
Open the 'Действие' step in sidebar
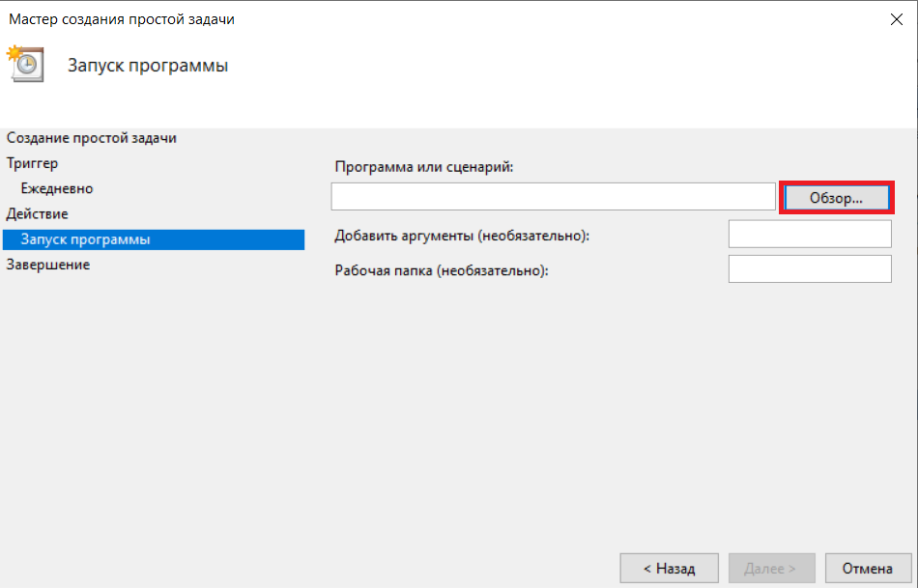tap(37, 213)
